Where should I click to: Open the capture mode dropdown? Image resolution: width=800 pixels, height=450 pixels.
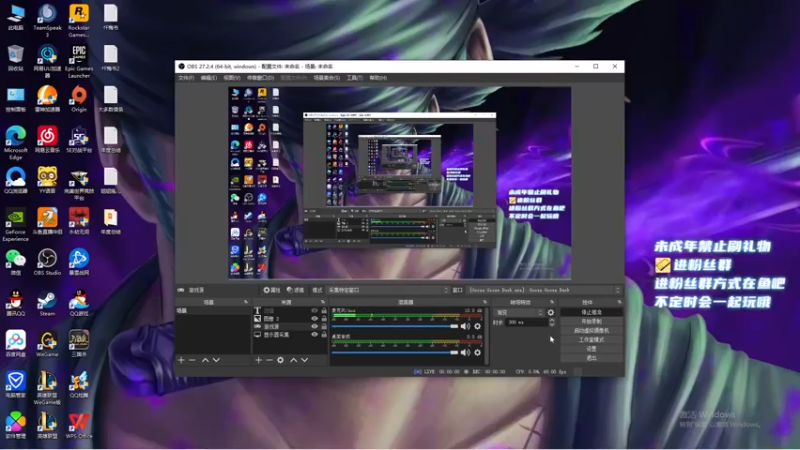tap(388, 290)
